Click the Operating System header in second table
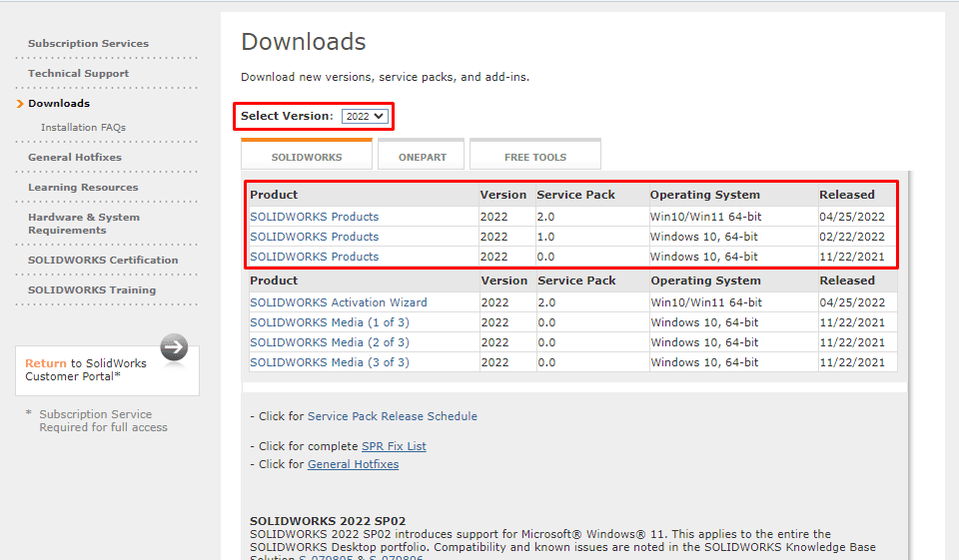959x560 pixels. 705,280
